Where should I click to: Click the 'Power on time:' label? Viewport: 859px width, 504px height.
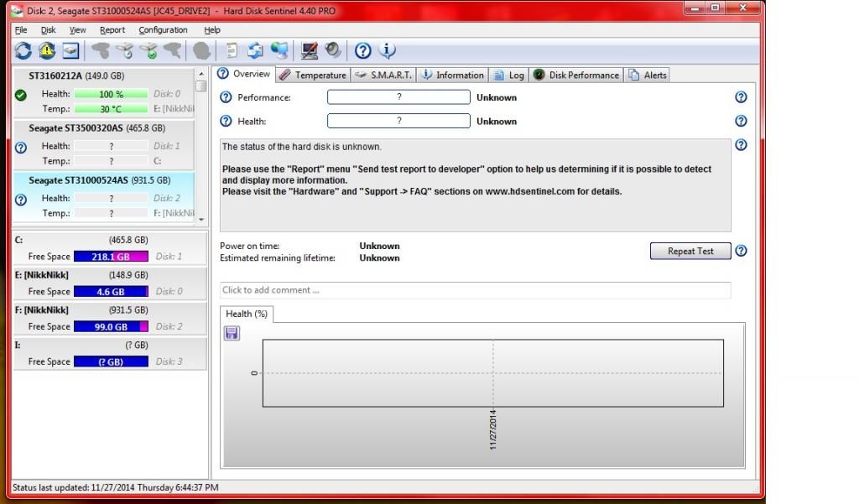click(x=250, y=246)
